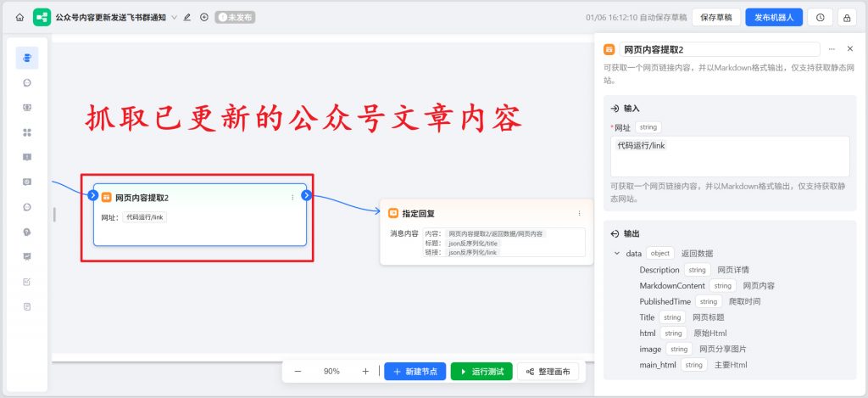Screen dimensions: 868x398
Task: Click the 发布机器人 button
Action: click(x=773, y=17)
